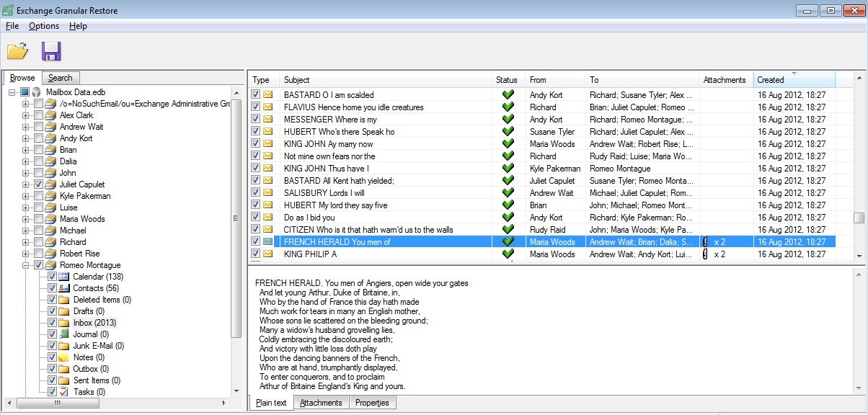Image resolution: width=868 pixels, height=415 pixels.
Task: Click the Tasks folder icon
Action: coord(63,392)
